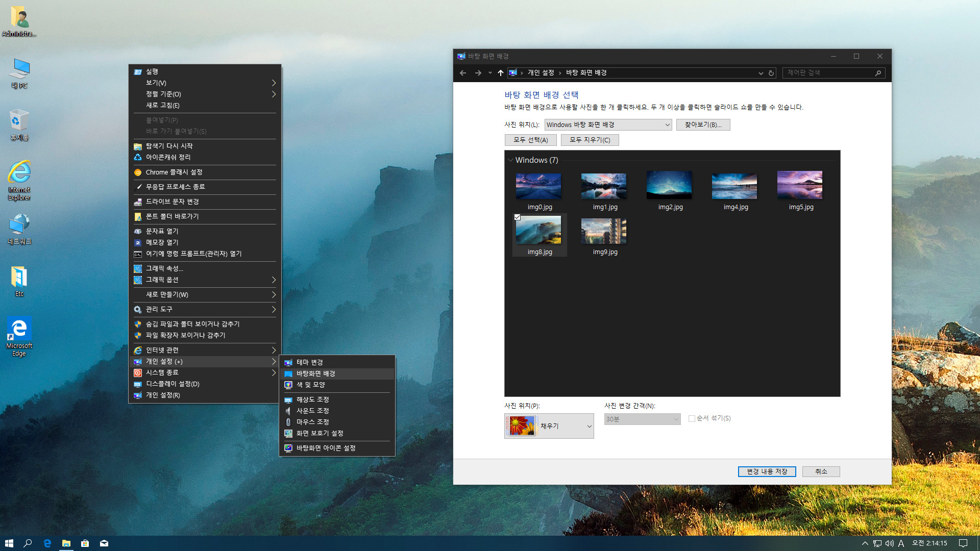Launch Edge from the taskbar
Image resolution: width=980 pixels, height=551 pixels.
click(x=47, y=543)
